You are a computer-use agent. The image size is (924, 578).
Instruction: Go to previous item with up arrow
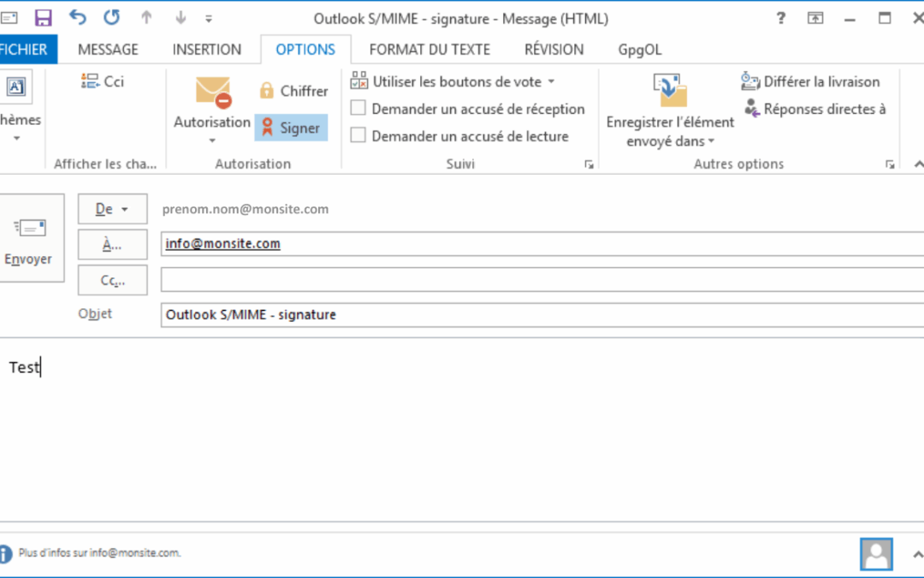146,18
